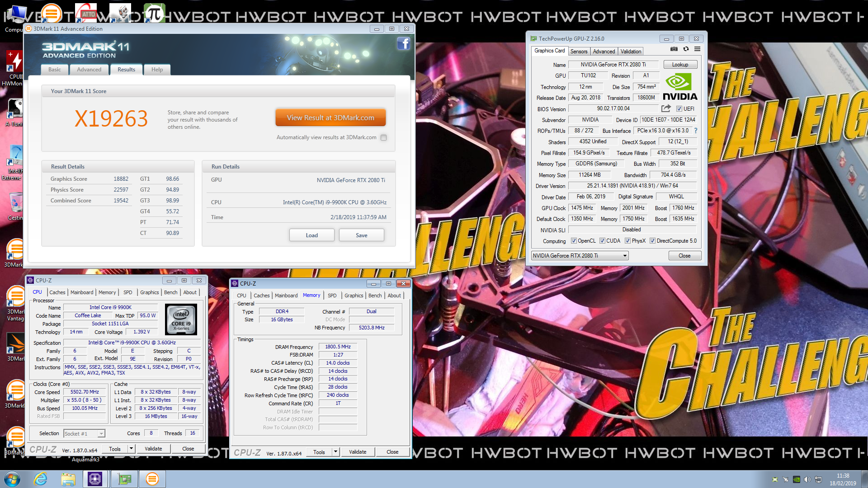868x488 pixels.
Task: Open the Validation tab in GPU-Z
Action: [631, 52]
